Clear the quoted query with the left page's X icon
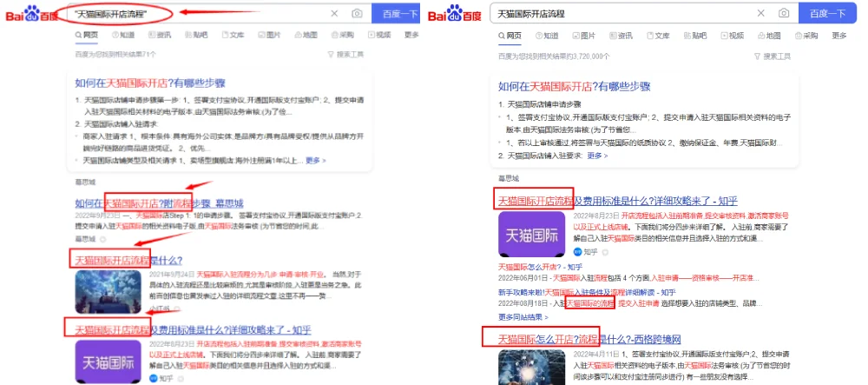 pos(334,14)
